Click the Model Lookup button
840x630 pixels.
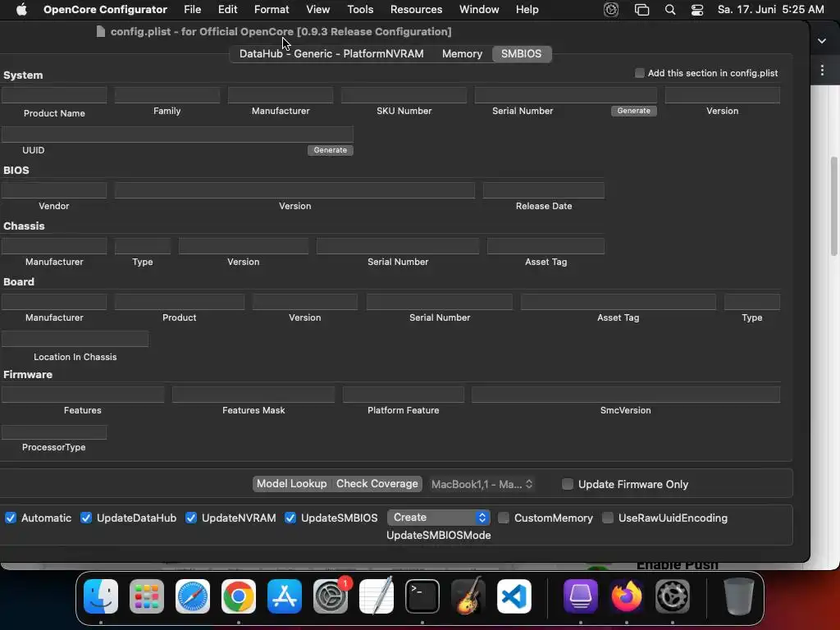click(291, 484)
